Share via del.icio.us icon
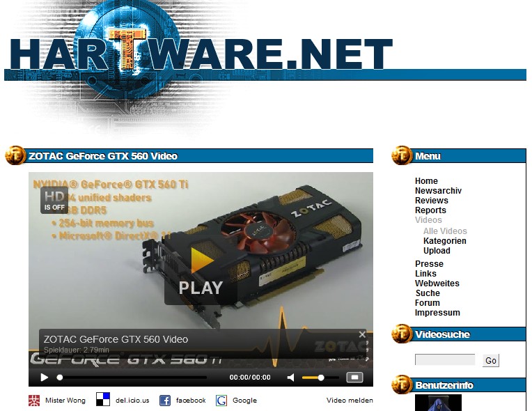 click(103, 399)
